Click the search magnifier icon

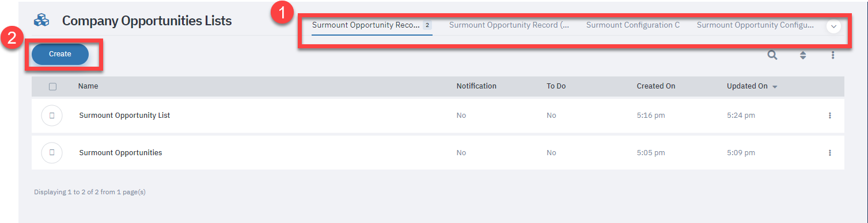click(772, 55)
